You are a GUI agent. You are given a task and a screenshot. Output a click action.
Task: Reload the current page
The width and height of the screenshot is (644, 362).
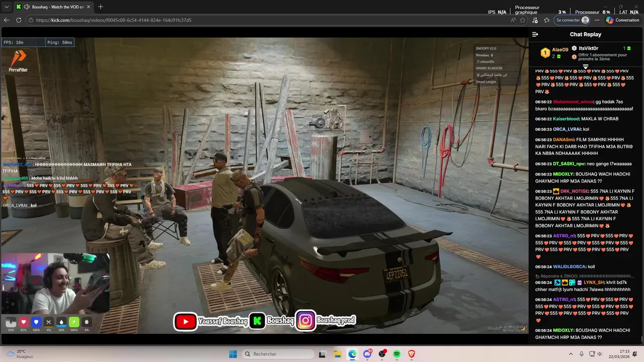pyautogui.click(x=19, y=20)
